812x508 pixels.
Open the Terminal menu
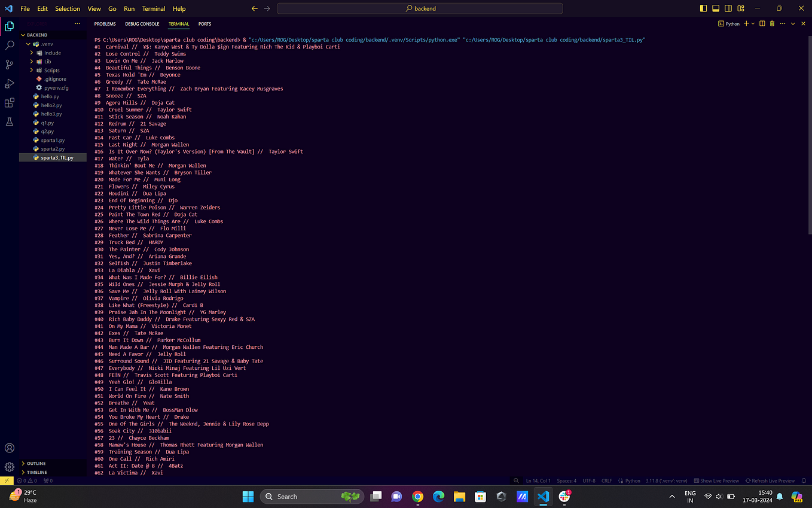click(153, 8)
